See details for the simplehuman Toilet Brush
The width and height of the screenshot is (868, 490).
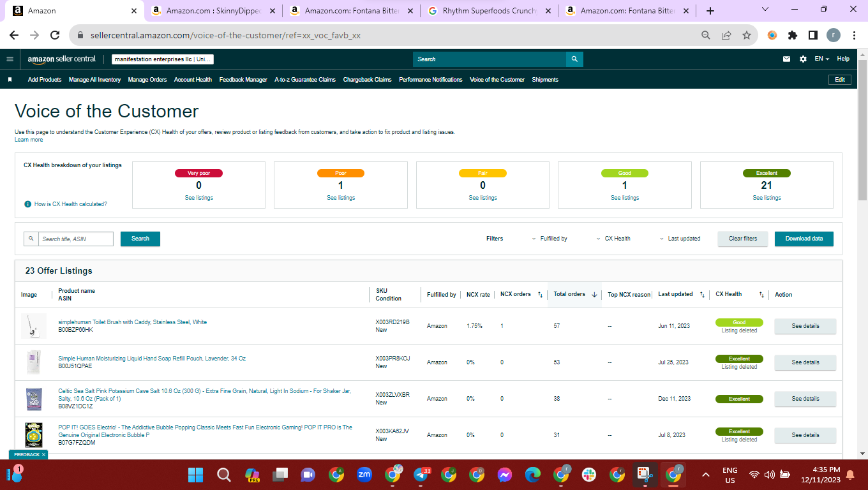[x=805, y=326]
